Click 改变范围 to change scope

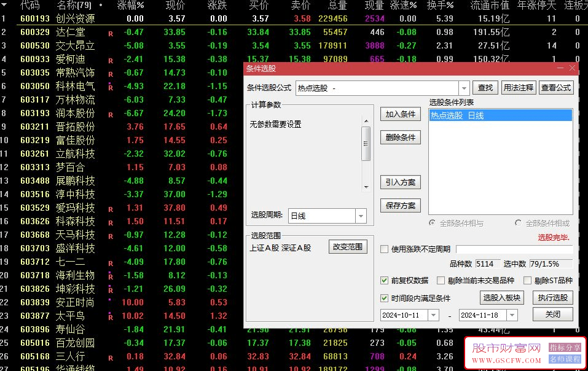[x=348, y=247]
